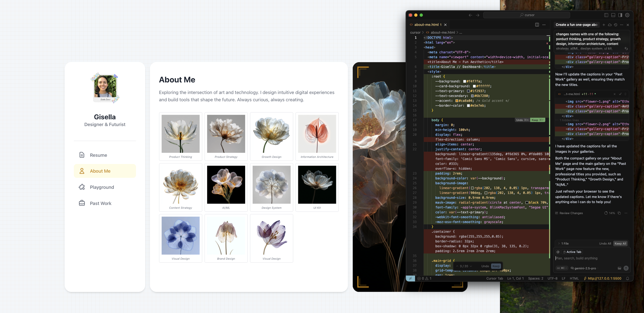The image size is (644, 313).
Task: Close the chat panel
Action: (628, 25)
